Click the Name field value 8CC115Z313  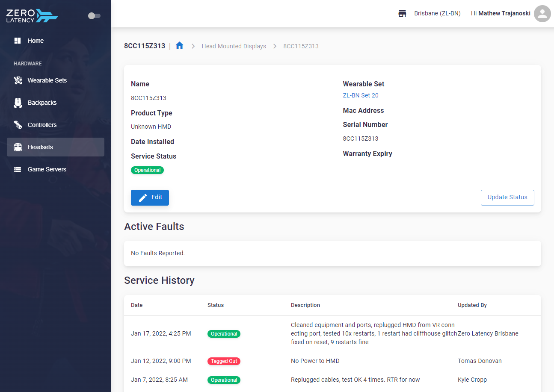click(148, 98)
